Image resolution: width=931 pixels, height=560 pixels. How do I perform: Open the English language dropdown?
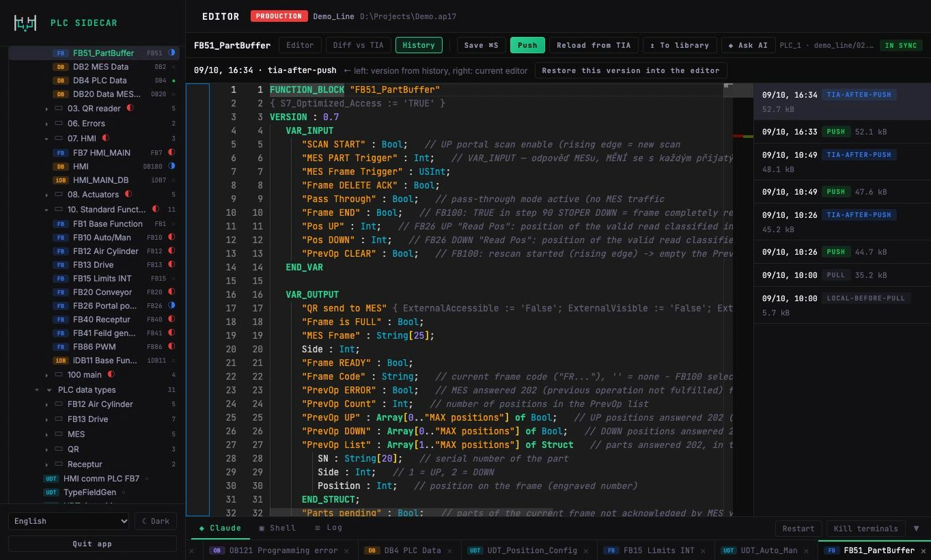pyautogui.click(x=68, y=521)
